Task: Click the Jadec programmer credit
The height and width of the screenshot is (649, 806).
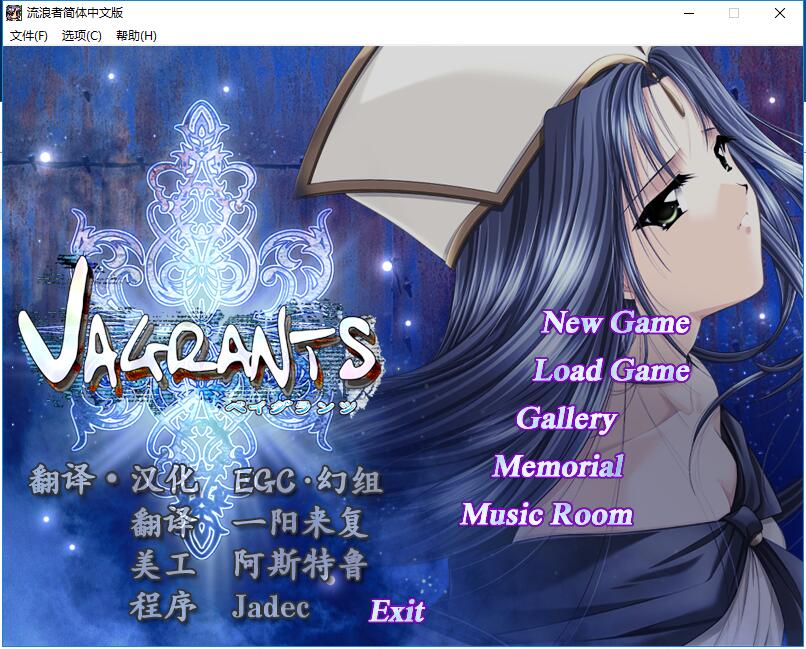Action: coord(272,607)
